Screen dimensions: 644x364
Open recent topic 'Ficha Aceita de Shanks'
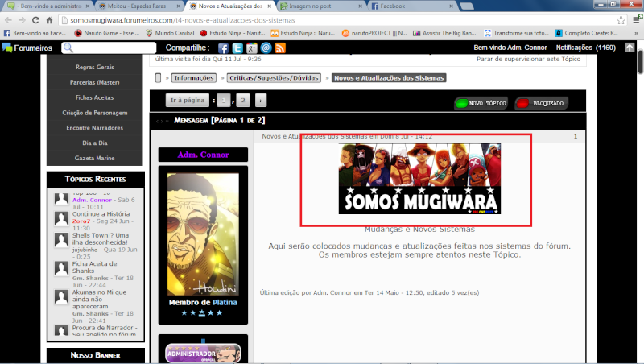pyautogui.click(x=94, y=267)
